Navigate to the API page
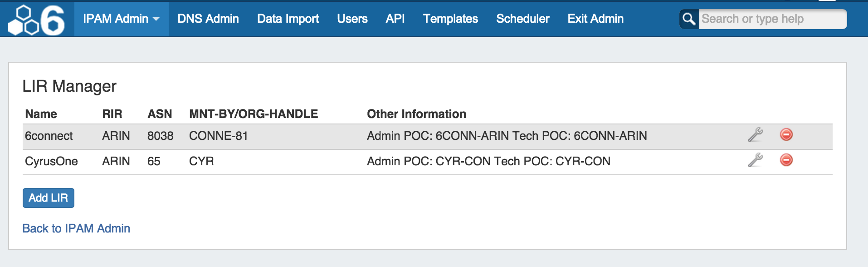 click(395, 19)
